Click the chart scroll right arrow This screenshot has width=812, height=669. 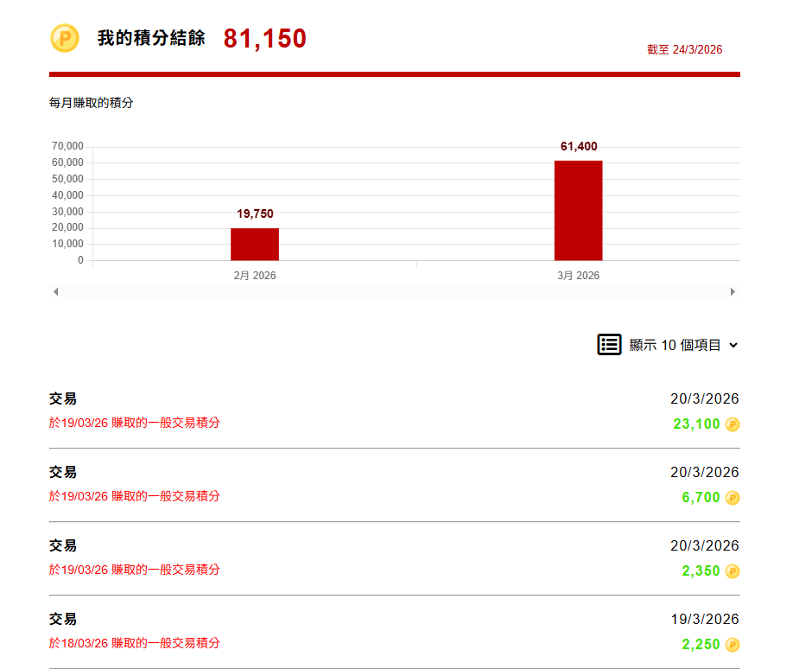[733, 292]
